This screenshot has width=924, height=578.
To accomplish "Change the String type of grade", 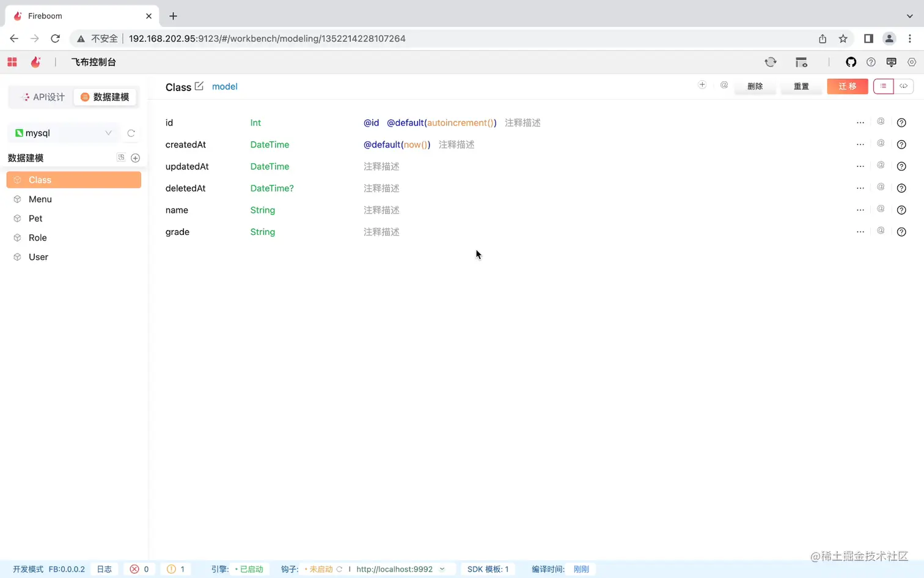I will tap(263, 232).
